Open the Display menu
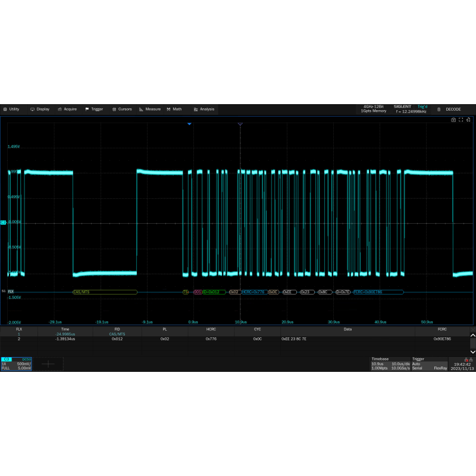The height and width of the screenshot is (476, 476). pos(40,109)
